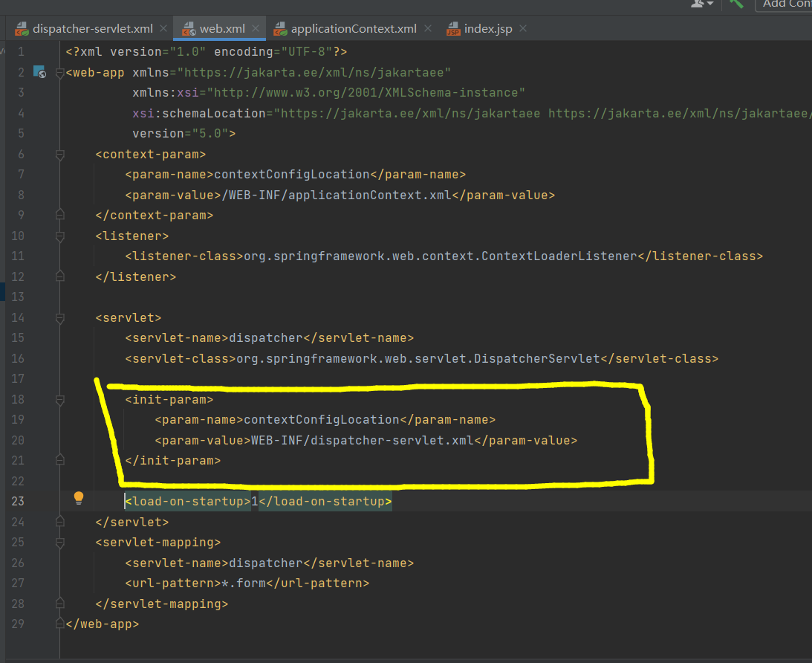
Task: Open the applicationContext.xml tab
Action: click(354, 28)
